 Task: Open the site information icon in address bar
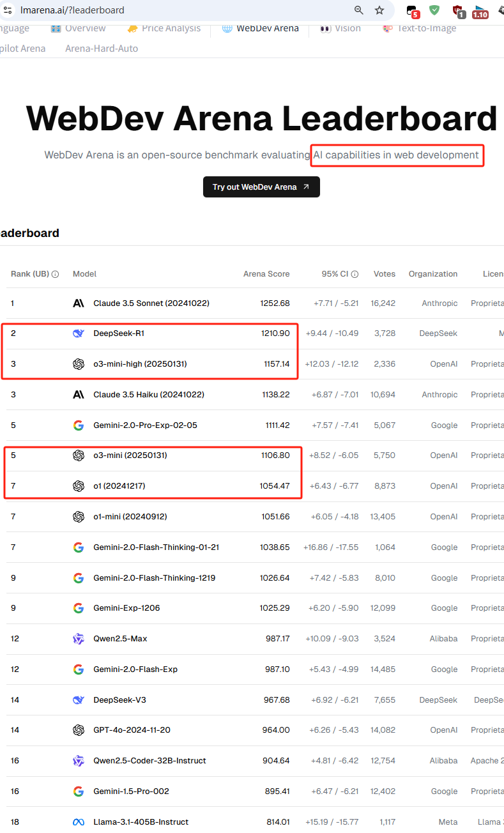[7, 10]
